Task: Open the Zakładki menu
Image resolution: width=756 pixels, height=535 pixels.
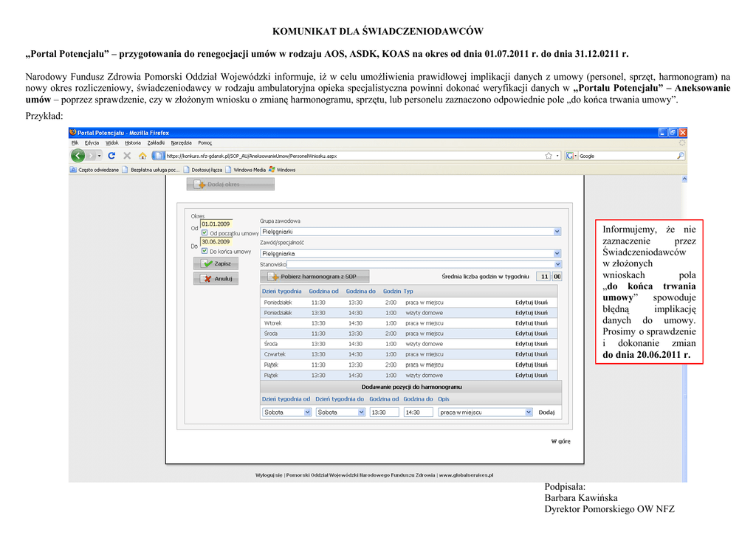Action: [x=156, y=142]
